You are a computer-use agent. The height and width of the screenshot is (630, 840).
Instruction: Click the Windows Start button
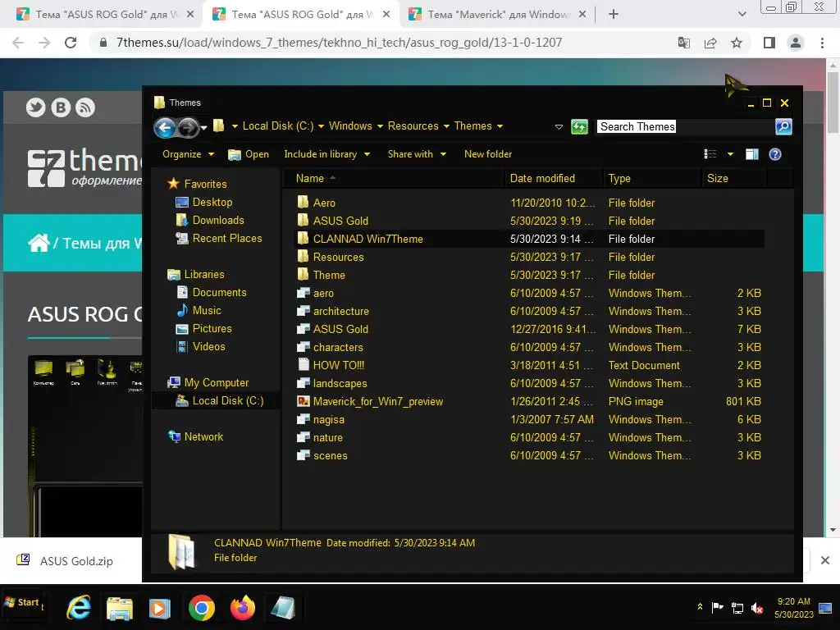pos(23,603)
